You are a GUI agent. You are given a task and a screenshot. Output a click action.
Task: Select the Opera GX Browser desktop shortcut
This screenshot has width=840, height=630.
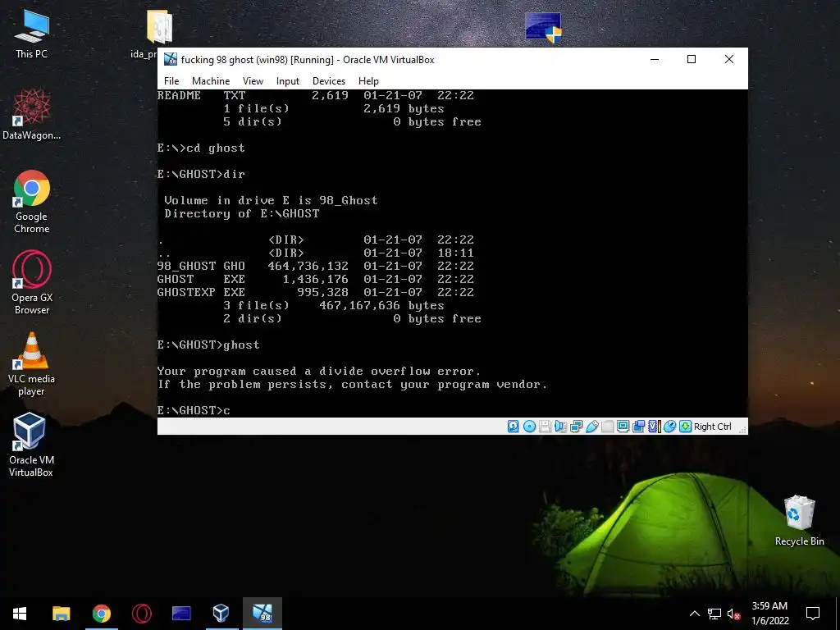(32, 283)
